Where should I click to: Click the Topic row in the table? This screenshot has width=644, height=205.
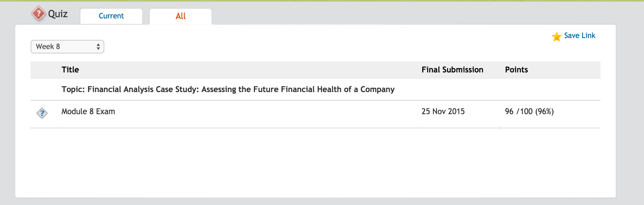coord(316,89)
